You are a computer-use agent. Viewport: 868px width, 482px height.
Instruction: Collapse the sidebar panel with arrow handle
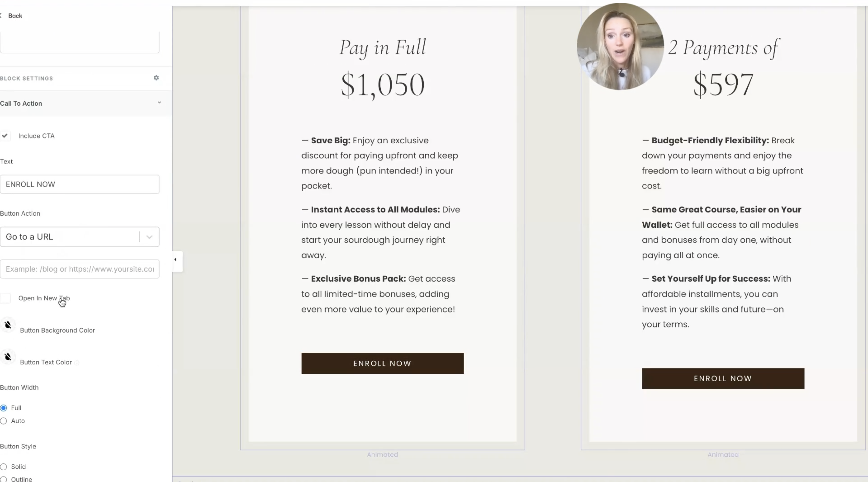(175, 260)
